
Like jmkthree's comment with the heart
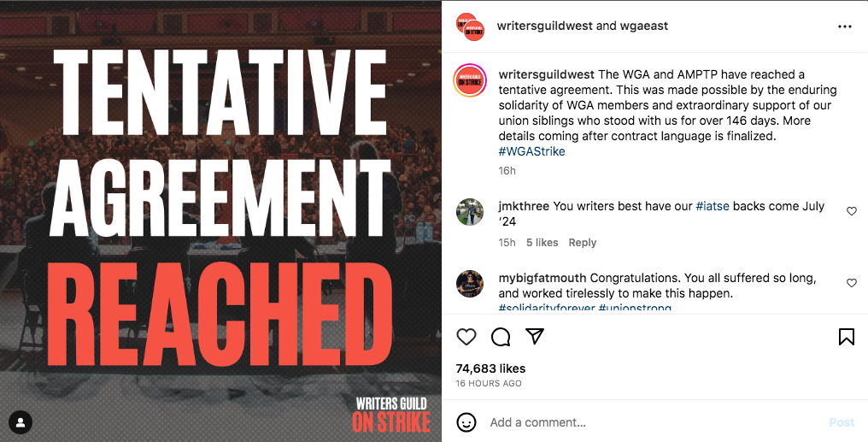pos(852,211)
